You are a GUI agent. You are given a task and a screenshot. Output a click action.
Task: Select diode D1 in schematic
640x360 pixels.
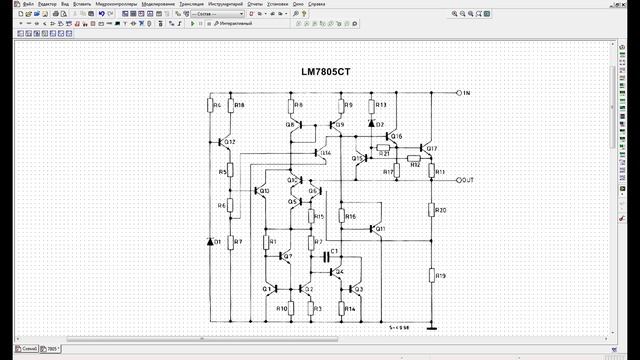[x=210, y=242]
